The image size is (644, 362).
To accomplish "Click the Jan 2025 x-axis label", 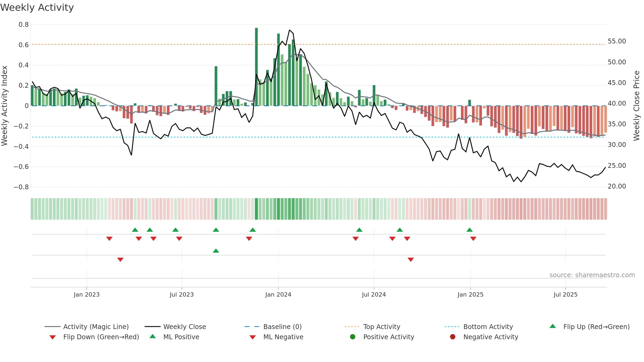I will point(470,294).
